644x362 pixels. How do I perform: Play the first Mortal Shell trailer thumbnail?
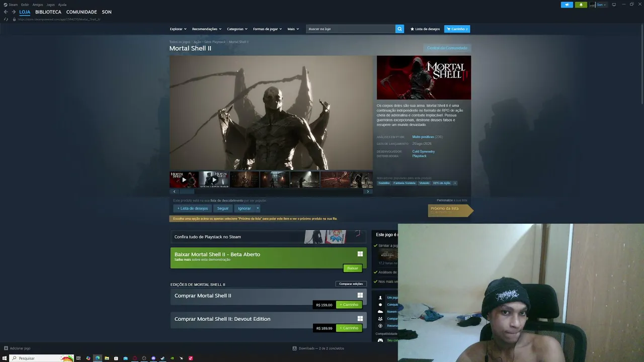(x=184, y=179)
